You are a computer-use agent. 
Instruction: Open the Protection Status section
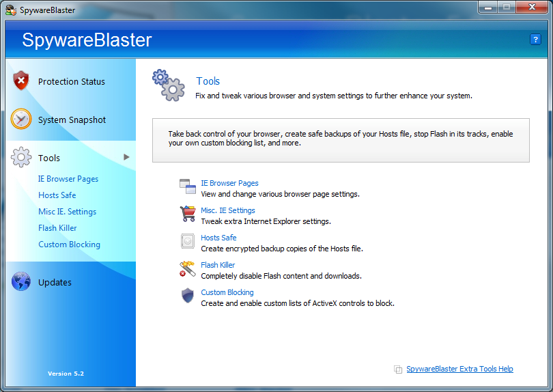(72, 81)
